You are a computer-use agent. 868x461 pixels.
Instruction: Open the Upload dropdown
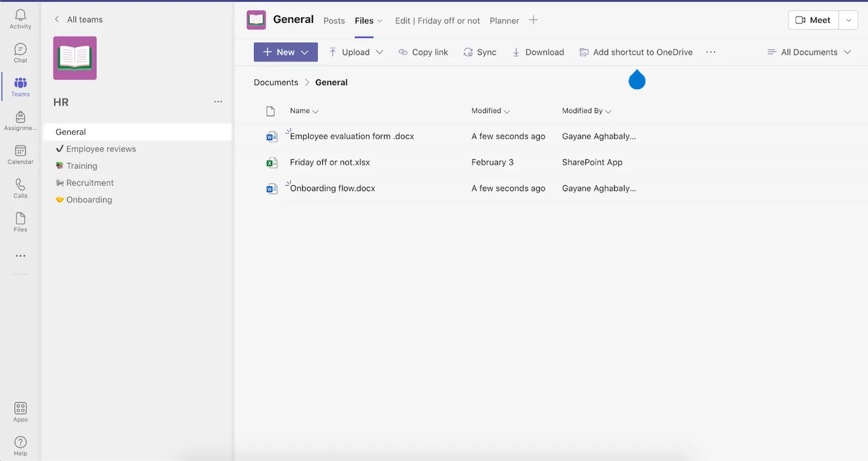(356, 52)
